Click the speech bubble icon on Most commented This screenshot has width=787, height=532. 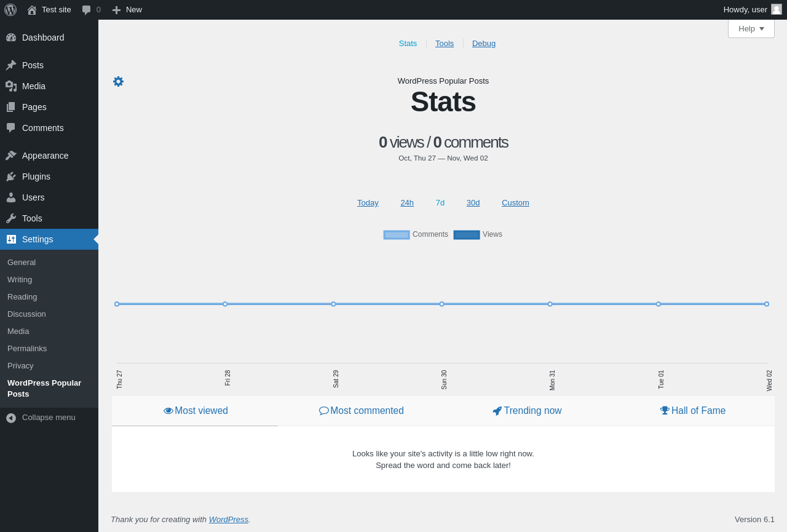(x=324, y=411)
